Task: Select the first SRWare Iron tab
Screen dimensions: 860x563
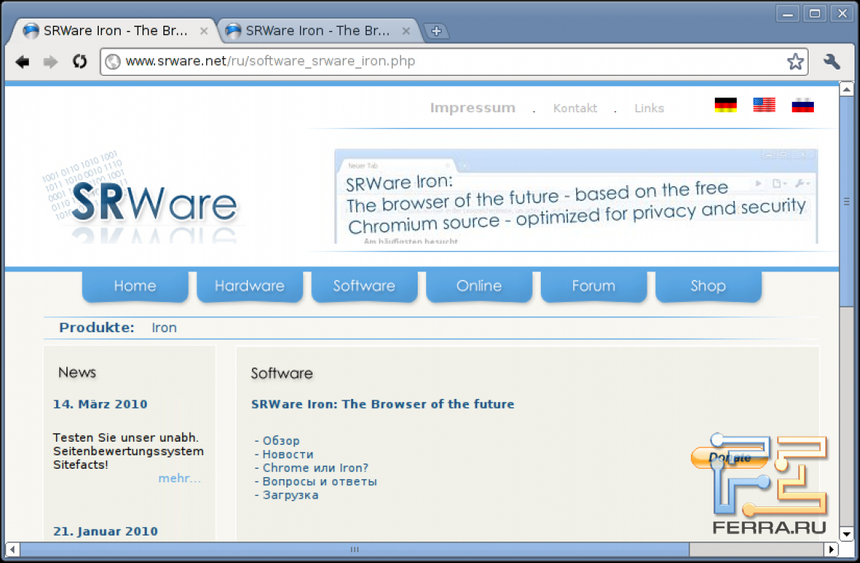Action: click(115, 31)
